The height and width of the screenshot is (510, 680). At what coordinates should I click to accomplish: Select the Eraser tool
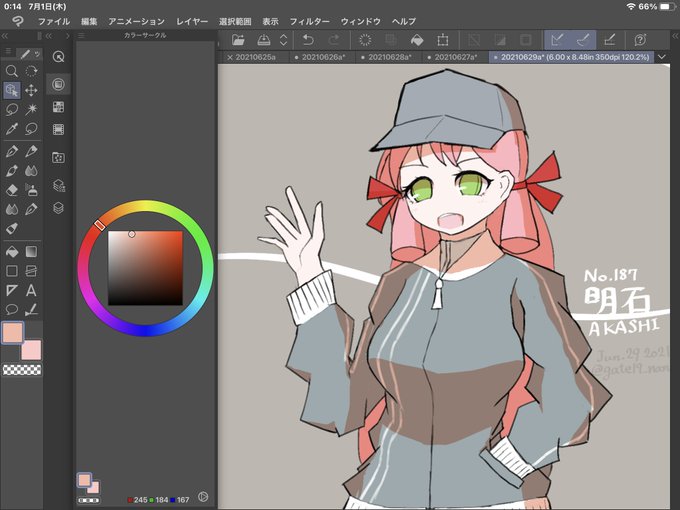(12, 190)
